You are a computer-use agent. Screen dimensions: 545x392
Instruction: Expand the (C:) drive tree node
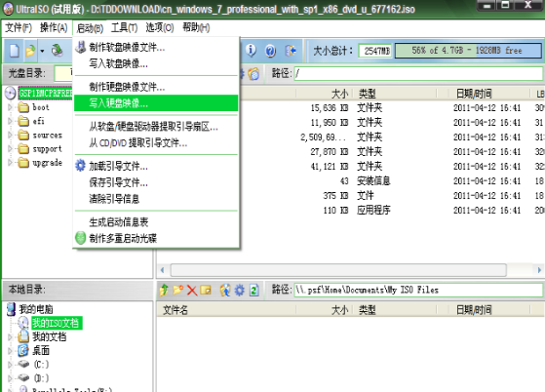coord(10,364)
